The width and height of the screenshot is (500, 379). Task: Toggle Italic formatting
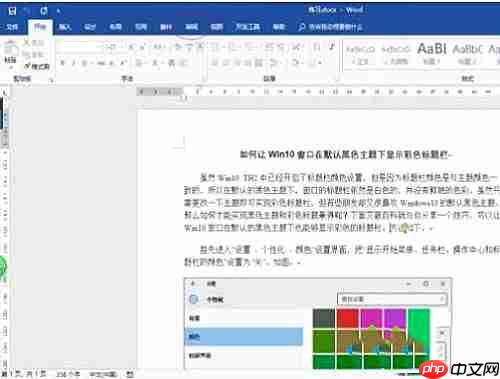(x=73, y=63)
